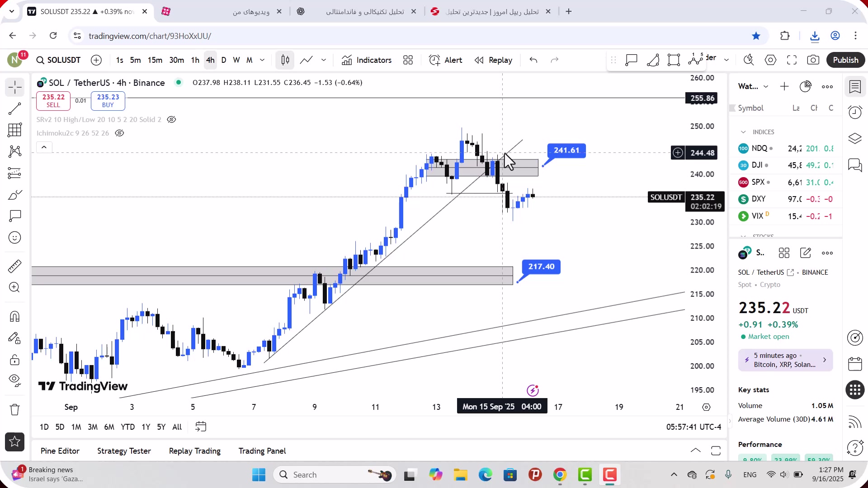Expand the bottom panel with chevron

[695, 450]
